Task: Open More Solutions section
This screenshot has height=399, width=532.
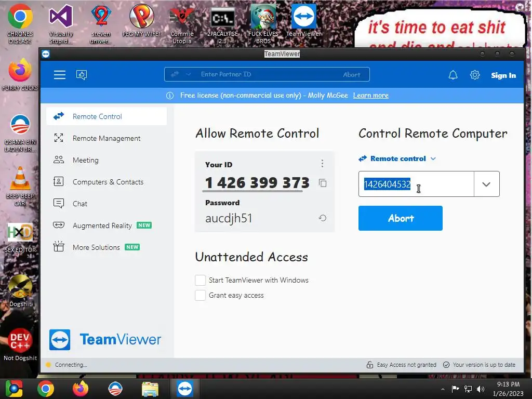Action: pos(107,247)
